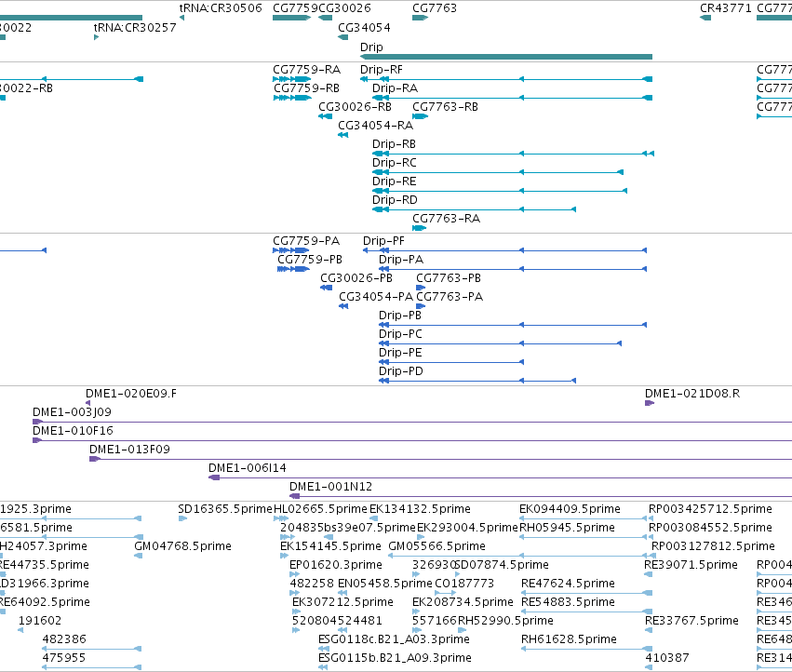This screenshot has width=792, height=672.
Task: Click the Drip gene label
Action: pos(371,47)
